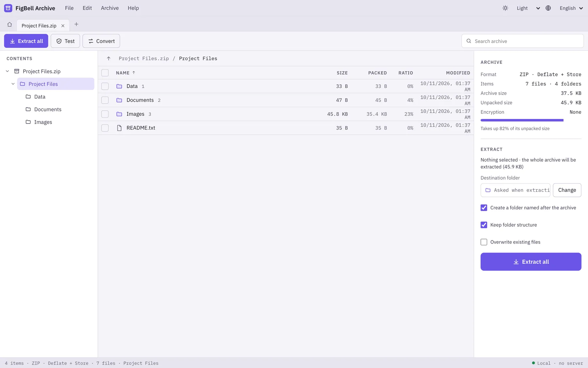
Task: Enable Overwrite existing files
Action: (484, 242)
